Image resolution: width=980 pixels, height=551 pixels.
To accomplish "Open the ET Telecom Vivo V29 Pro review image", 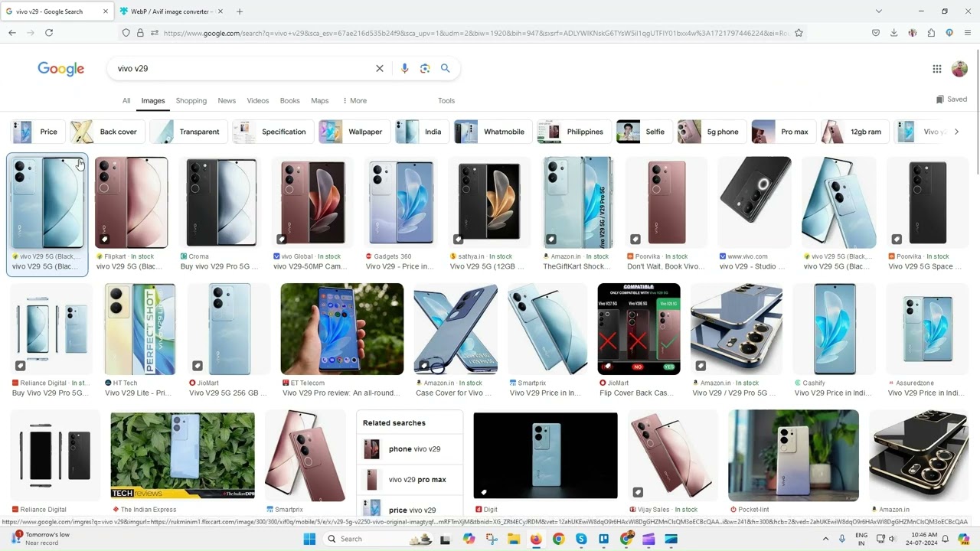I will click(342, 329).
